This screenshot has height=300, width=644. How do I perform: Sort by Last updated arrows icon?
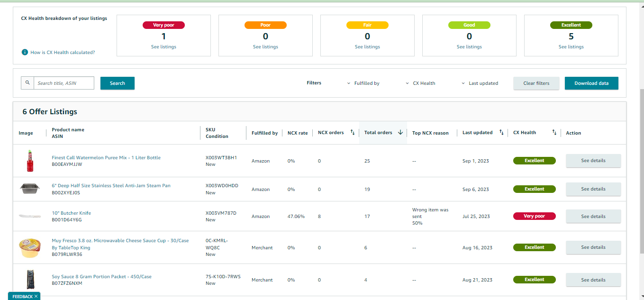501,133
